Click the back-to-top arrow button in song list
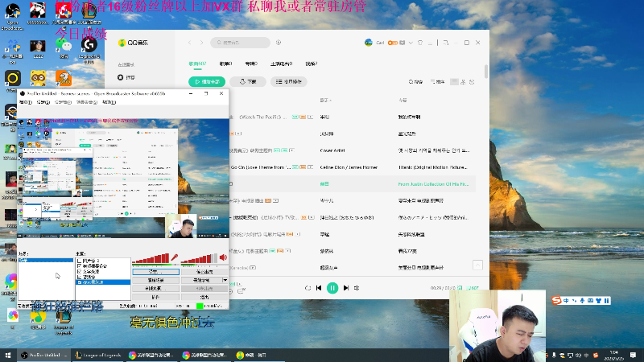 click(477, 265)
